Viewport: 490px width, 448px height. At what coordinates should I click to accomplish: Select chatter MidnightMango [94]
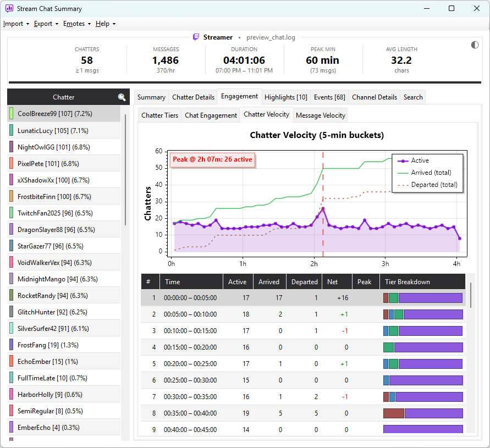pos(64,279)
